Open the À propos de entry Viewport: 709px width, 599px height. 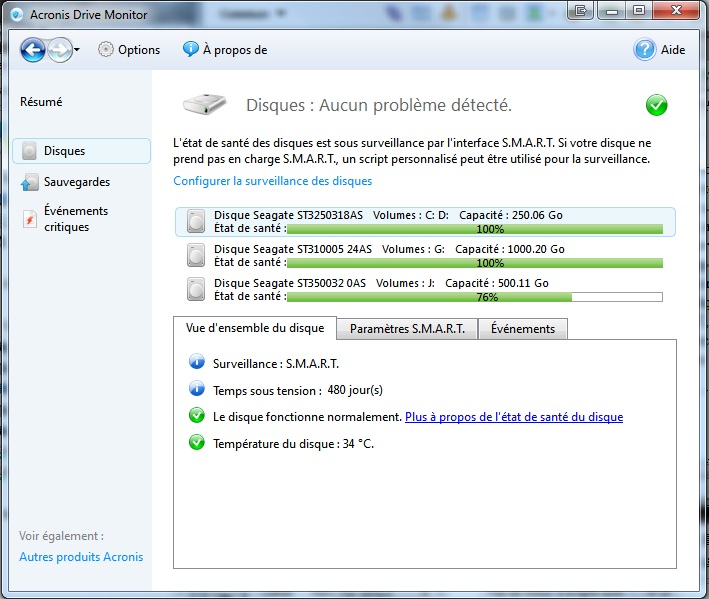(235, 50)
